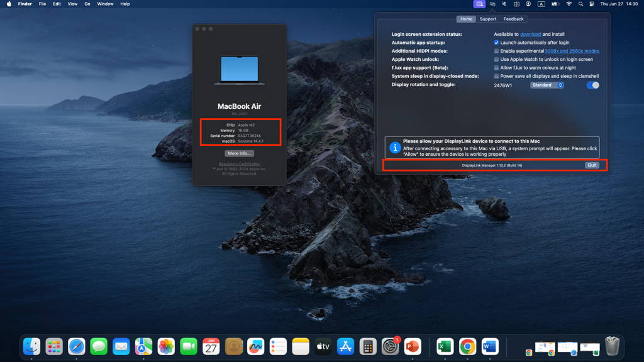644x362 pixels.
Task: Open the Trash in the dock
Action: point(612,346)
